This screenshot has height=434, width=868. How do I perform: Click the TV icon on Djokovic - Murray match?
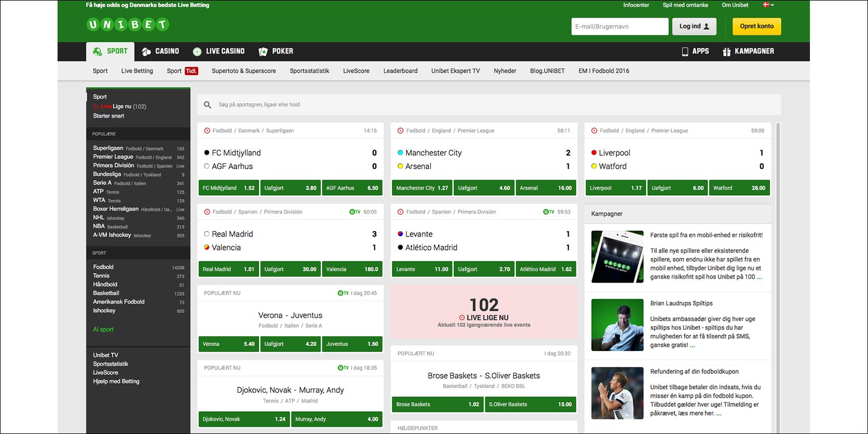[343, 368]
